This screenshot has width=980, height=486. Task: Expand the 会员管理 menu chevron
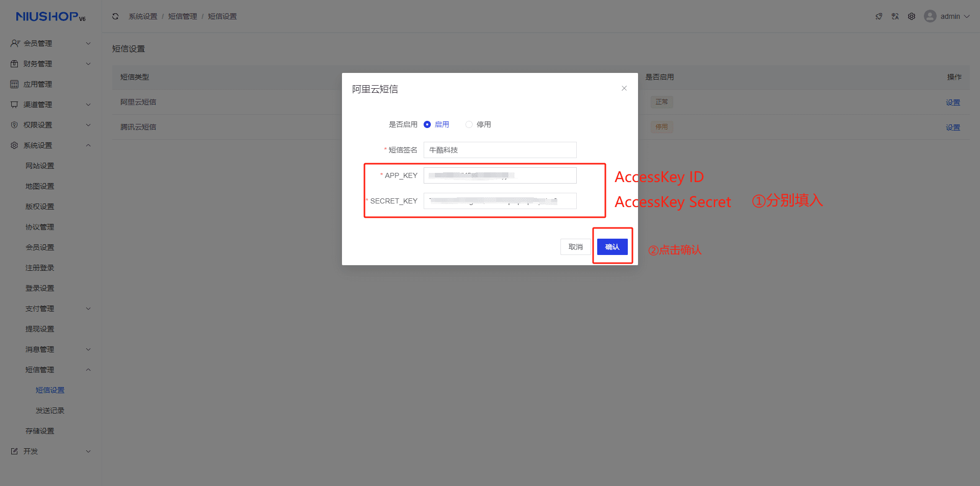point(88,43)
